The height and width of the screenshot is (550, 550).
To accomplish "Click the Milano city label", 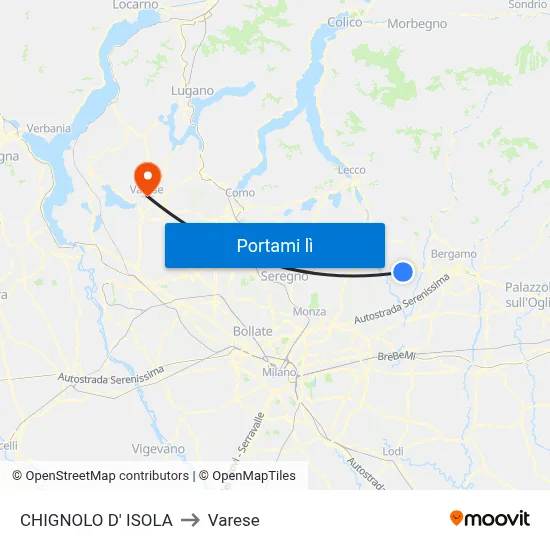I will pos(279,372).
